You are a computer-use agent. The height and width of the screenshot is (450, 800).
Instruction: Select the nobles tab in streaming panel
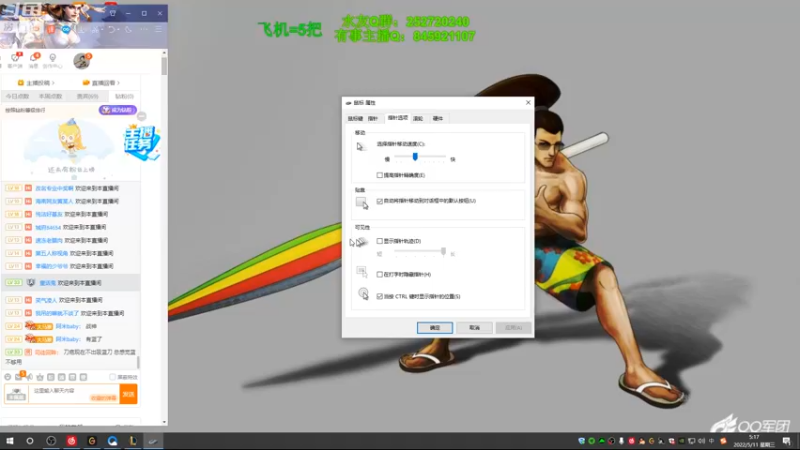pos(87,96)
